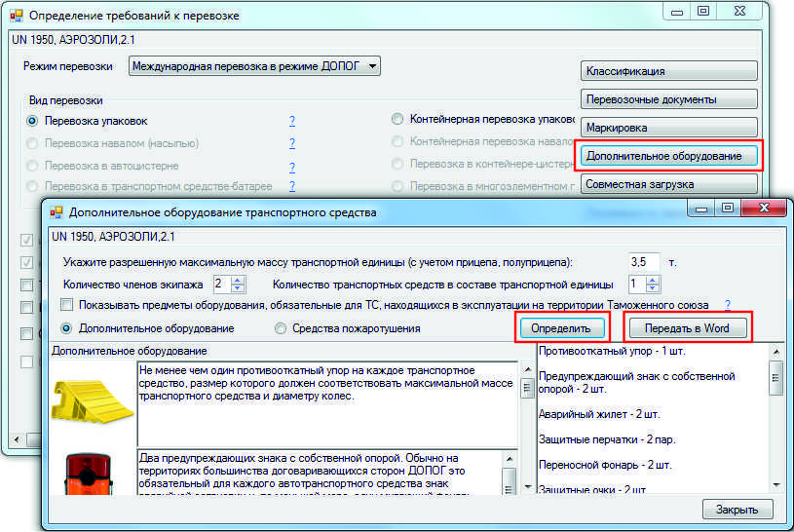Image resolution: width=794 pixels, height=532 pixels.
Task: Open the Классификация section
Action: point(669,71)
